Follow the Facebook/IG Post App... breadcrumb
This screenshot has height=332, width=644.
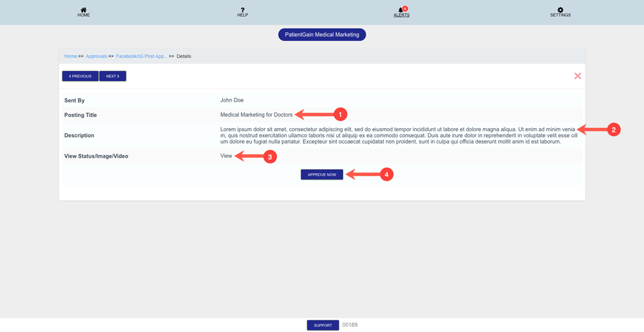tap(142, 56)
